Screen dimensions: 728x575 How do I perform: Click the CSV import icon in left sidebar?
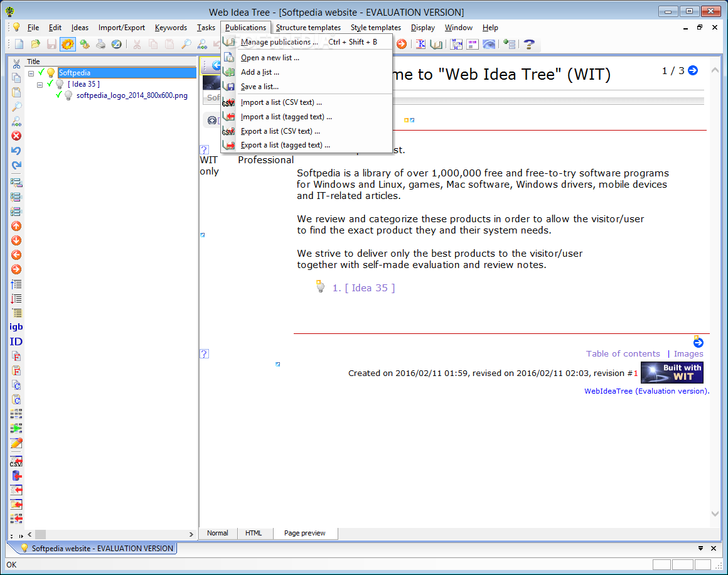coord(16,461)
